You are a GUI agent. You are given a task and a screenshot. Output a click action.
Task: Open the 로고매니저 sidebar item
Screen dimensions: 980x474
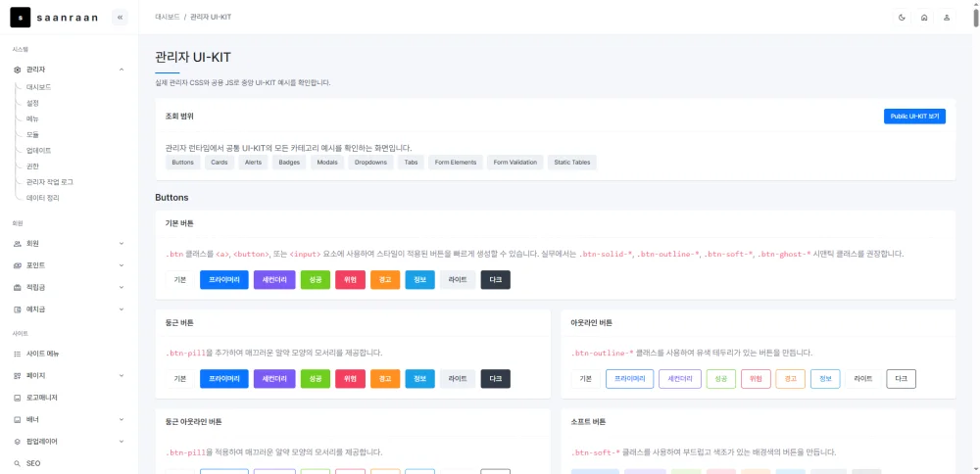pyautogui.click(x=69, y=398)
